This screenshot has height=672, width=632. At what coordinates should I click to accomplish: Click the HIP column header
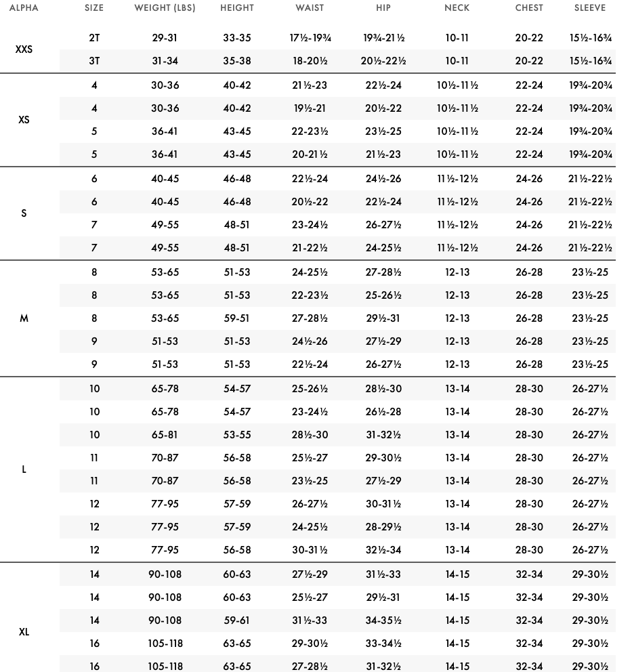pos(383,7)
